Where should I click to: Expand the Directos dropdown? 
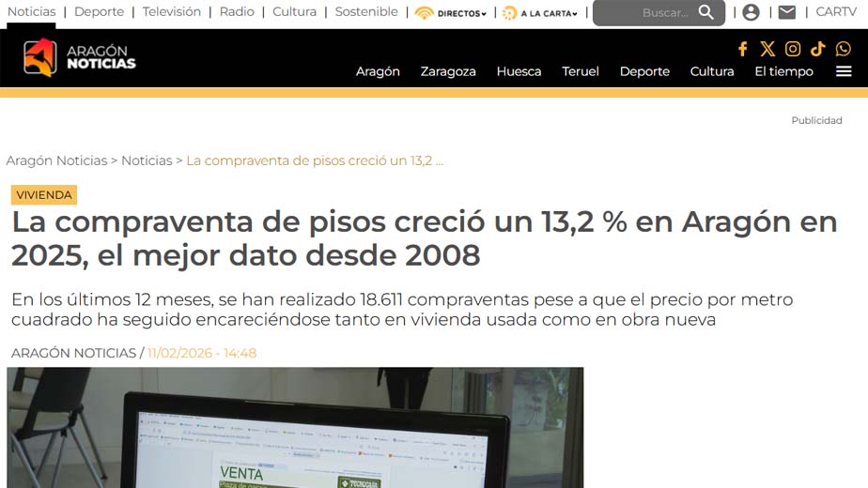tap(451, 13)
